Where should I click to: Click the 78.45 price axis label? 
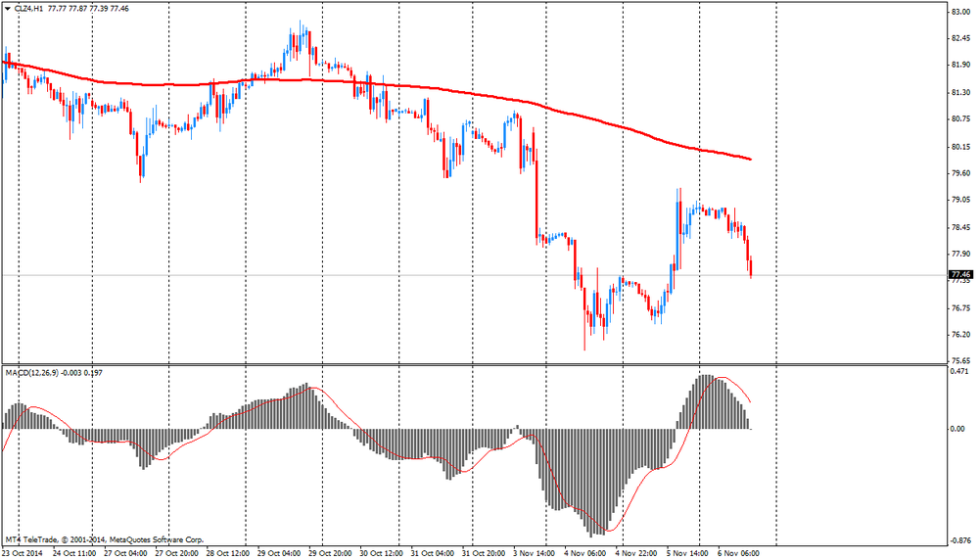point(960,228)
